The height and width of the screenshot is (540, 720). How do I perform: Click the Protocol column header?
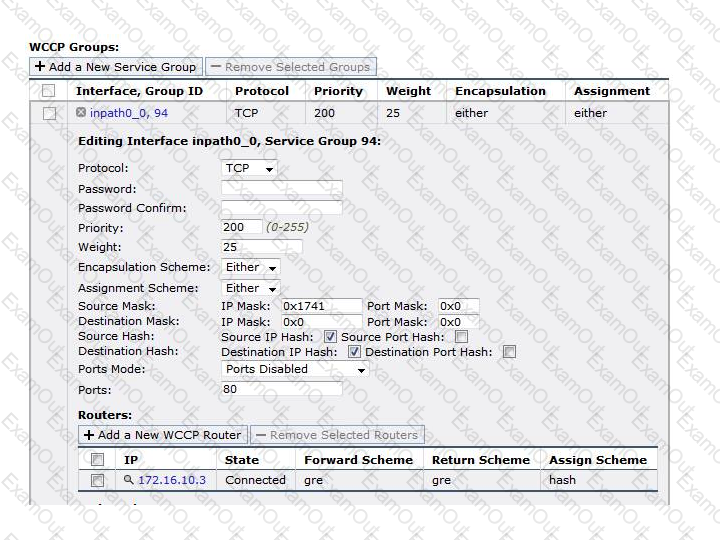[262, 91]
